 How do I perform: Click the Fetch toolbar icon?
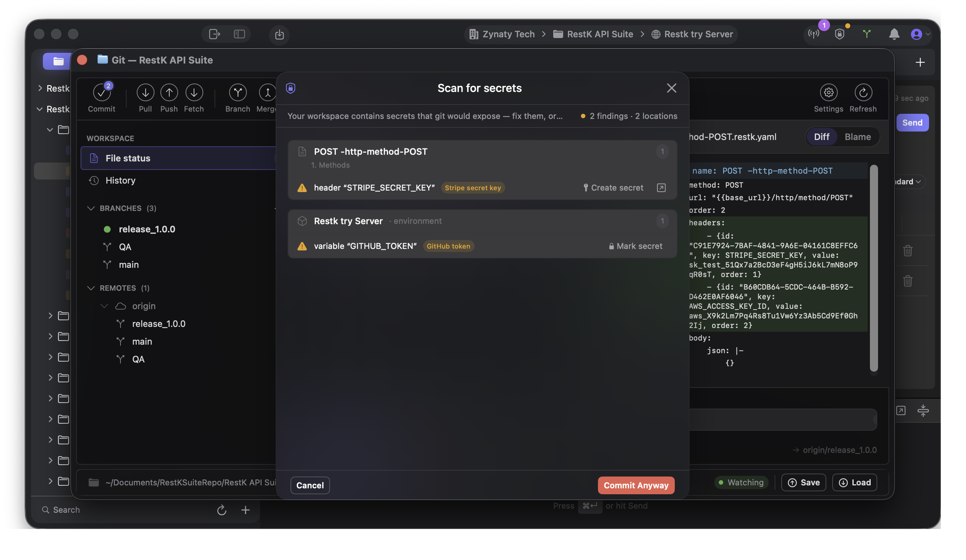[194, 93]
